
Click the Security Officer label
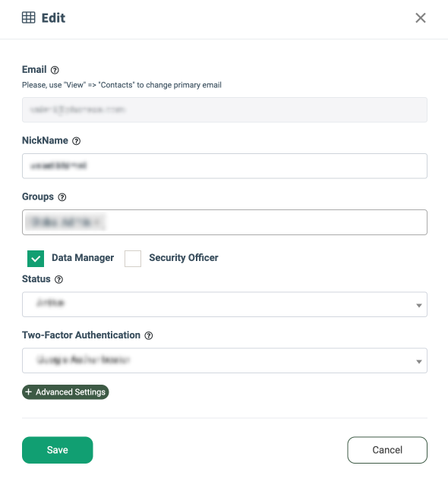[184, 258]
